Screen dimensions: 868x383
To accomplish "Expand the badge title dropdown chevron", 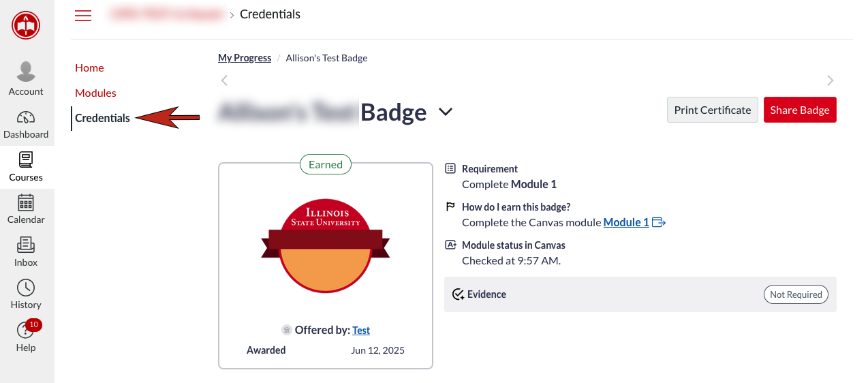I will pos(446,112).
